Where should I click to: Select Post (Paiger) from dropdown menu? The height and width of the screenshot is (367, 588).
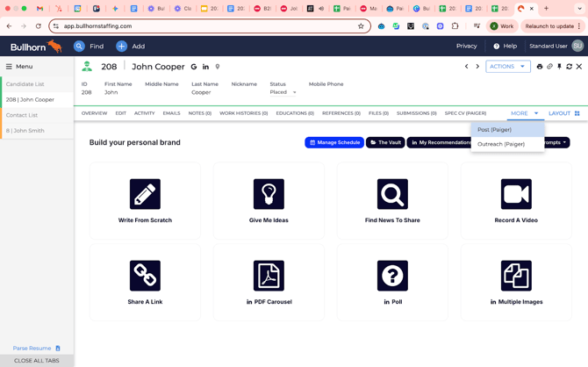tap(495, 130)
